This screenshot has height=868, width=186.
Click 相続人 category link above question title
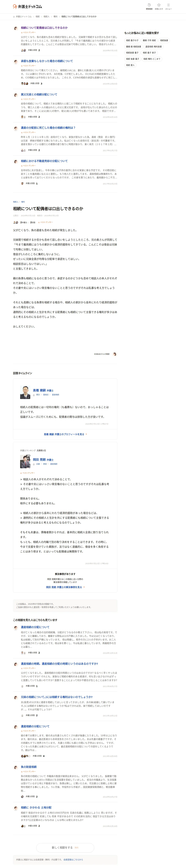tap(15, 202)
